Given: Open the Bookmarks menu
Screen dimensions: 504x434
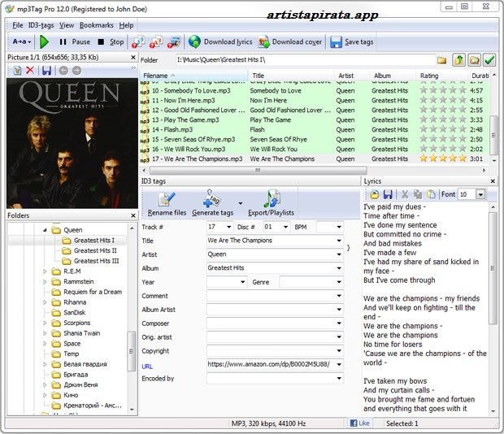Looking at the screenshot, I should point(97,25).
